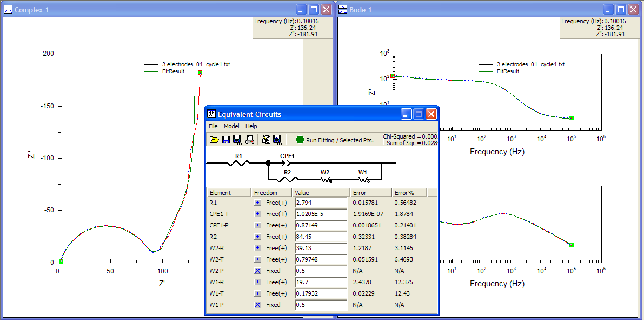Click the Chi-Squared readout
Screen dimensions: 644x320
410,136
